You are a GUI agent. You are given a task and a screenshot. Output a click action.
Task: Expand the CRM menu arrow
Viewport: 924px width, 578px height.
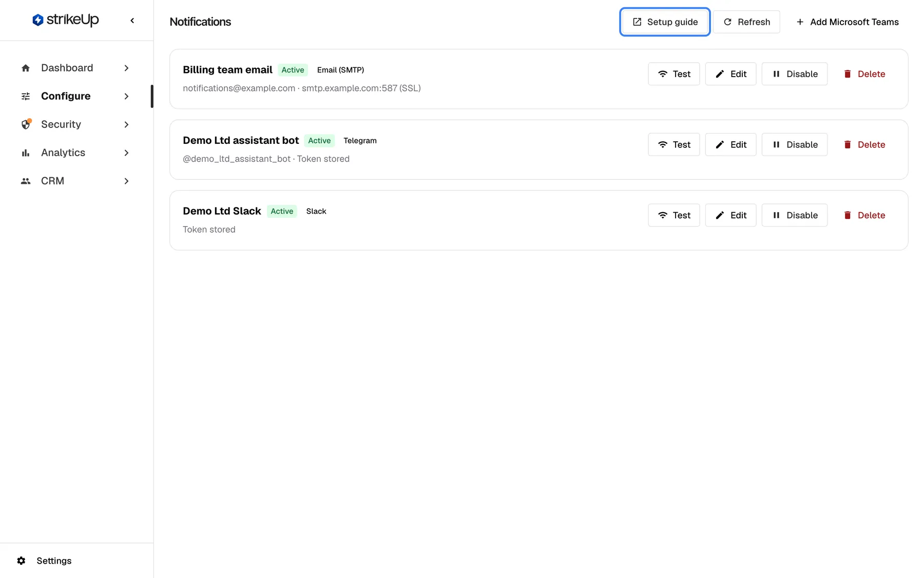click(x=126, y=181)
